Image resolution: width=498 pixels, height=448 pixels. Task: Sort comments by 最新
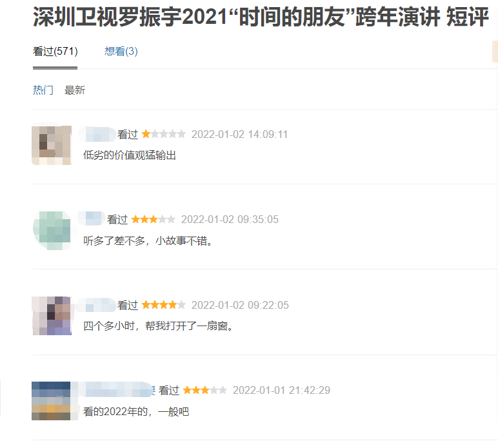pos(75,90)
